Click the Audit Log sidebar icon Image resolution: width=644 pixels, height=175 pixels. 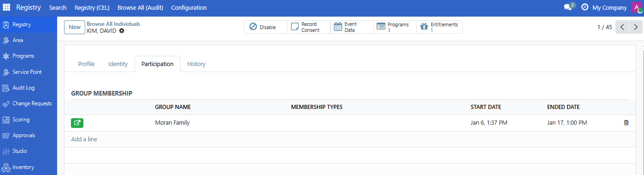click(x=6, y=88)
